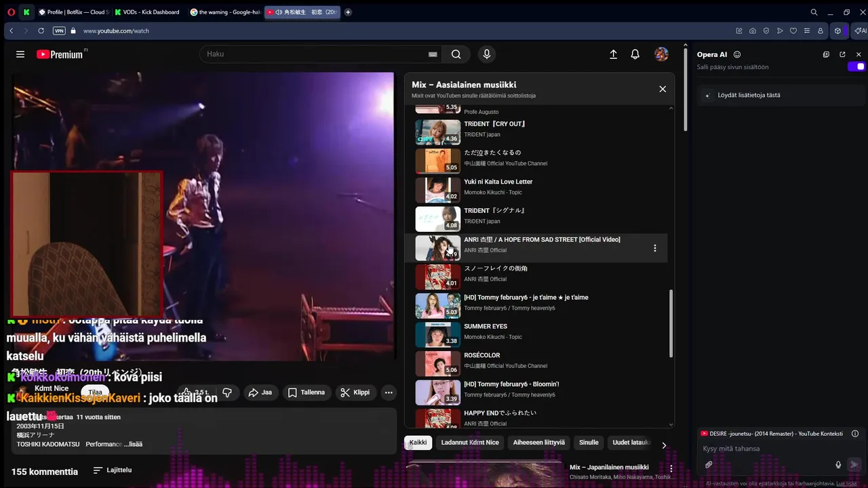Select the Sinulle chip
The image size is (868, 488).
589,443
